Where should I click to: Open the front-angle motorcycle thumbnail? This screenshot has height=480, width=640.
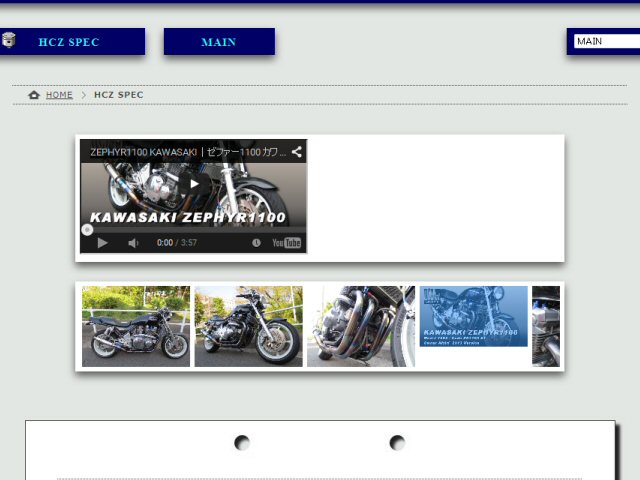(x=249, y=326)
